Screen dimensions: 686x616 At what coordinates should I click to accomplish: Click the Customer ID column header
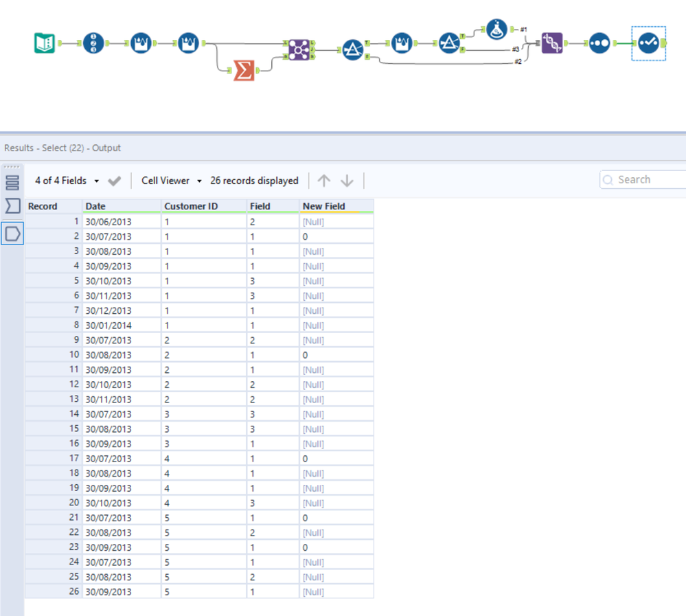coord(204,206)
